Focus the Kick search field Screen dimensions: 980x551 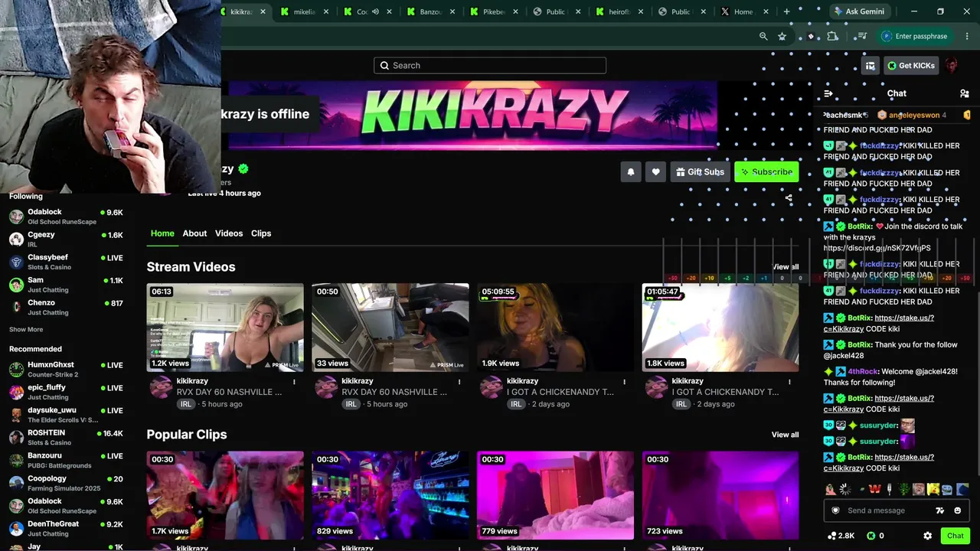click(490, 66)
